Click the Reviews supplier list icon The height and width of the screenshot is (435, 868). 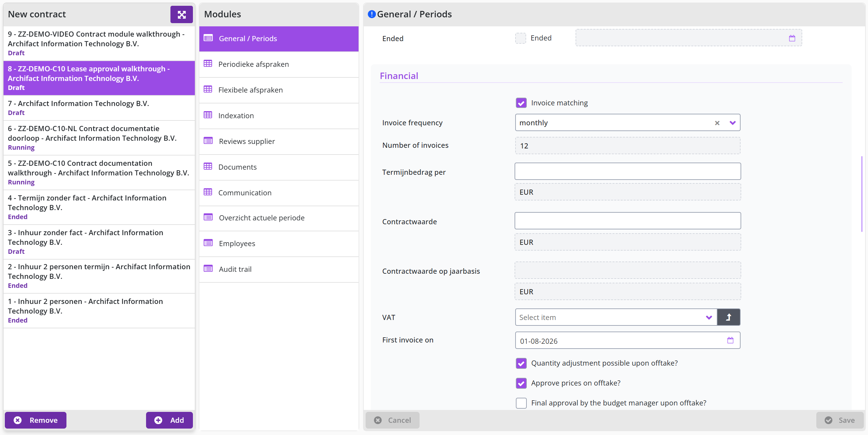(208, 141)
